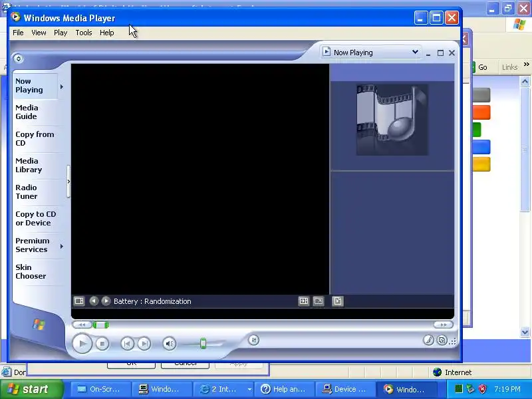View visualization full screen icon

point(319,301)
